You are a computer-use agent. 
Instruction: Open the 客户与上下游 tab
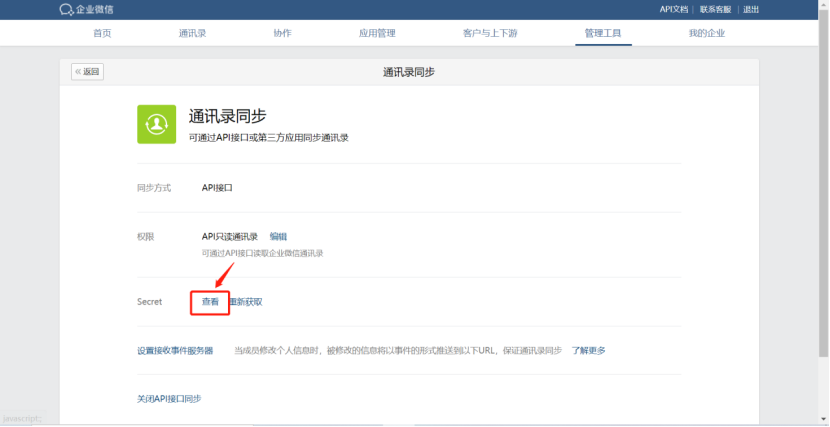490,33
